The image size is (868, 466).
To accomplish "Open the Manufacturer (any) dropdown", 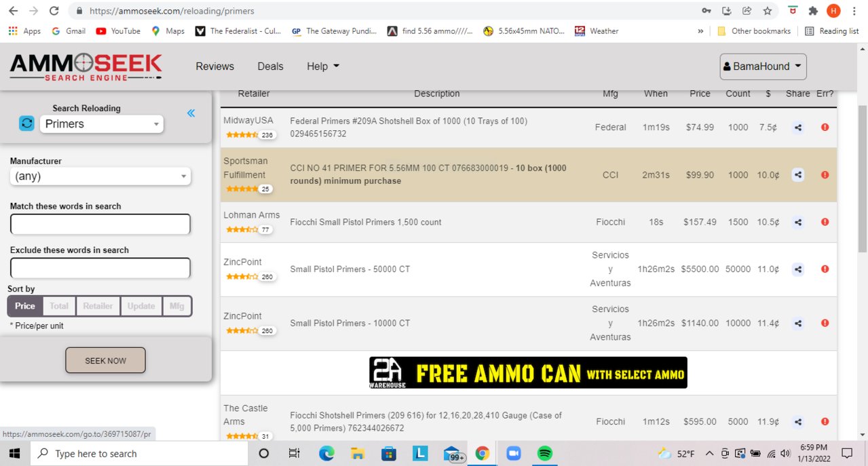I will [100, 176].
